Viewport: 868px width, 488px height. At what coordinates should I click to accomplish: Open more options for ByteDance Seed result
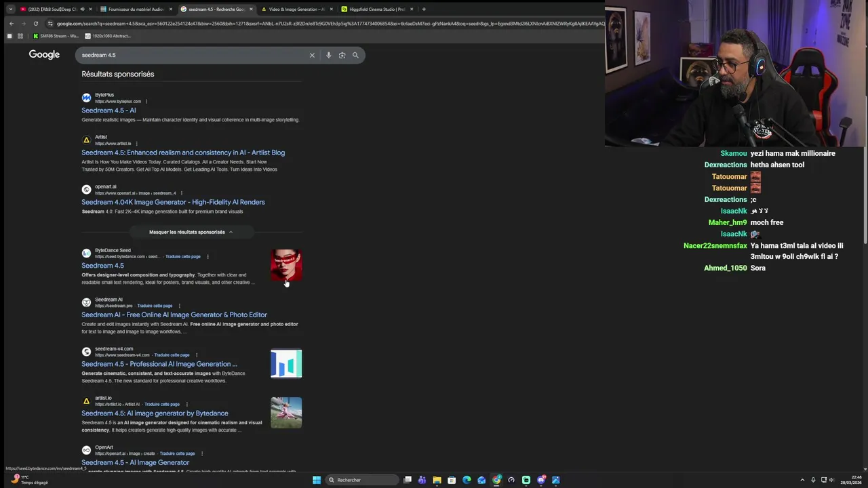(208, 257)
